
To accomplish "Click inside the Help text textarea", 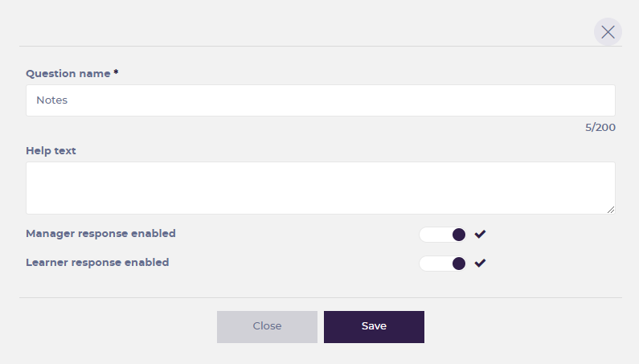I will (321, 188).
